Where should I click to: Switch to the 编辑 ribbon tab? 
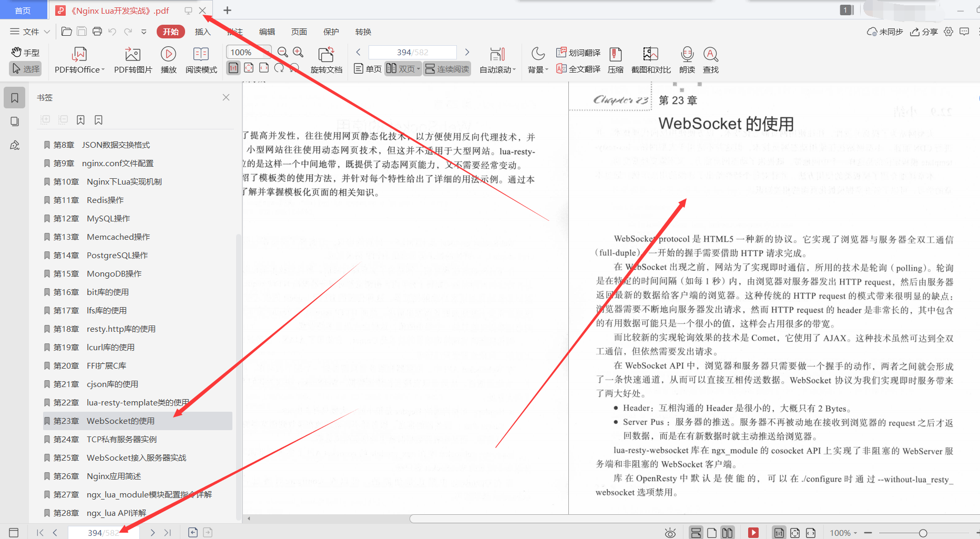point(267,32)
